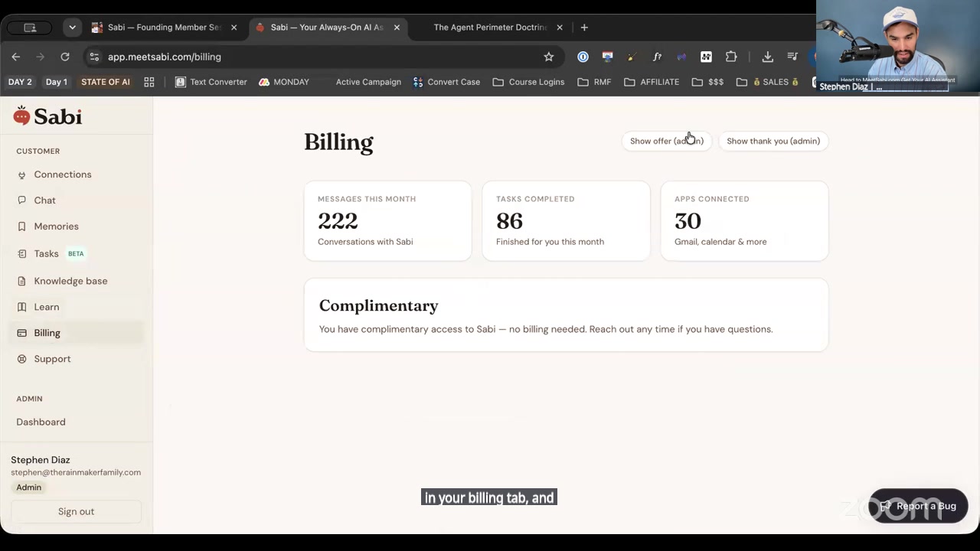The width and height of the screenshot is (980, 551).
Task: Open the media controls playlist icon
Action: (792, 57)
